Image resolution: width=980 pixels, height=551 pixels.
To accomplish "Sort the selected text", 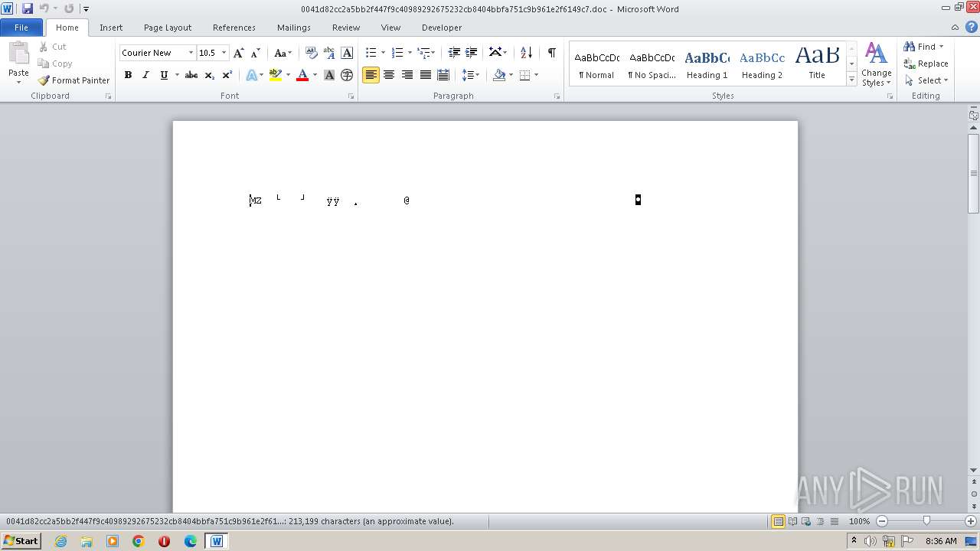I will click(526, 53).
